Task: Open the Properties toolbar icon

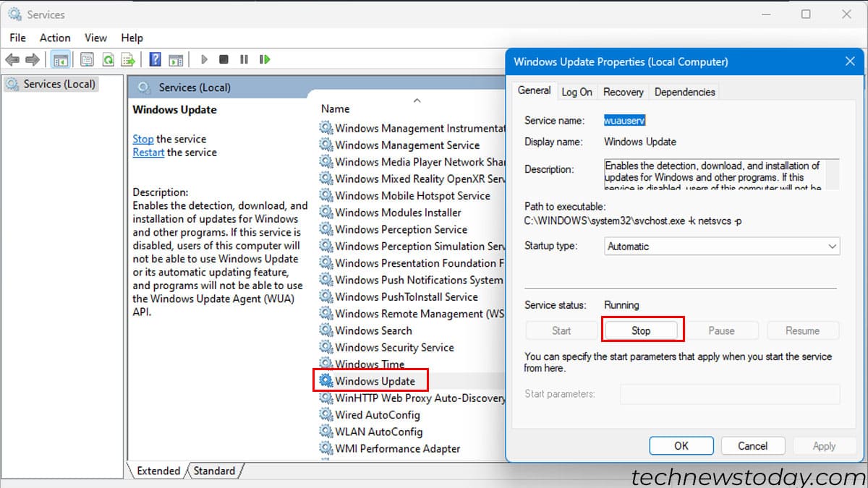Action: click(87, 59)
